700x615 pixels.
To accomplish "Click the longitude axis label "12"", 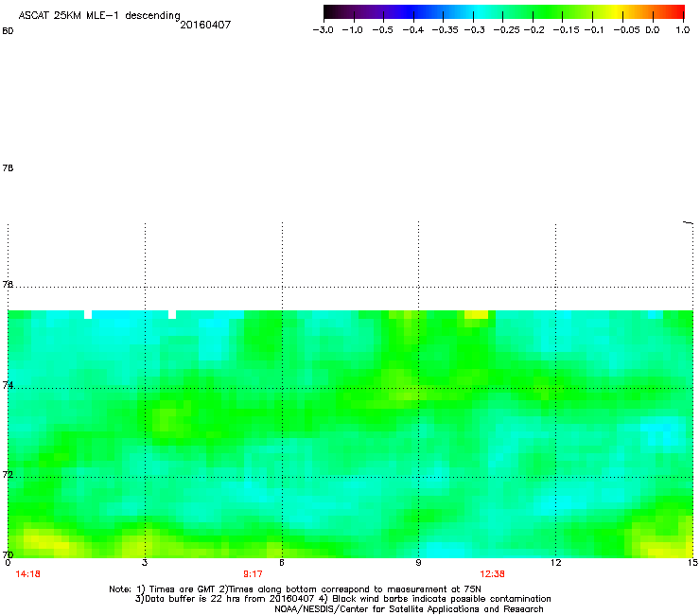I will (x=555, y=563).
